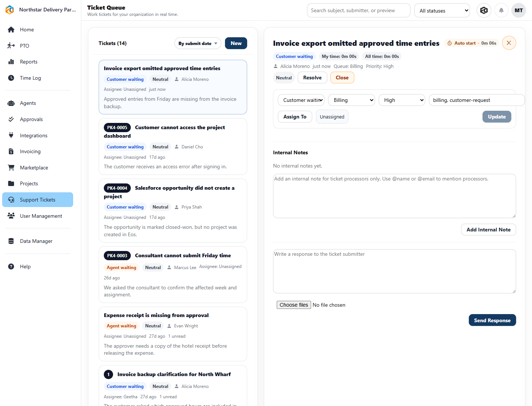Open the Customer waiting status dropdown
Viewport: 532px width, 406px height.
[x=301, y=100]
